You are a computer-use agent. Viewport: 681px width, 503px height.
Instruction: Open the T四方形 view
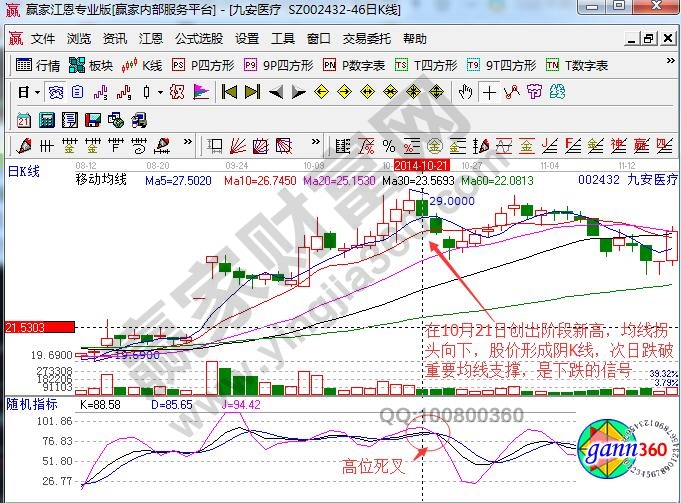click(x=426, y=66)
